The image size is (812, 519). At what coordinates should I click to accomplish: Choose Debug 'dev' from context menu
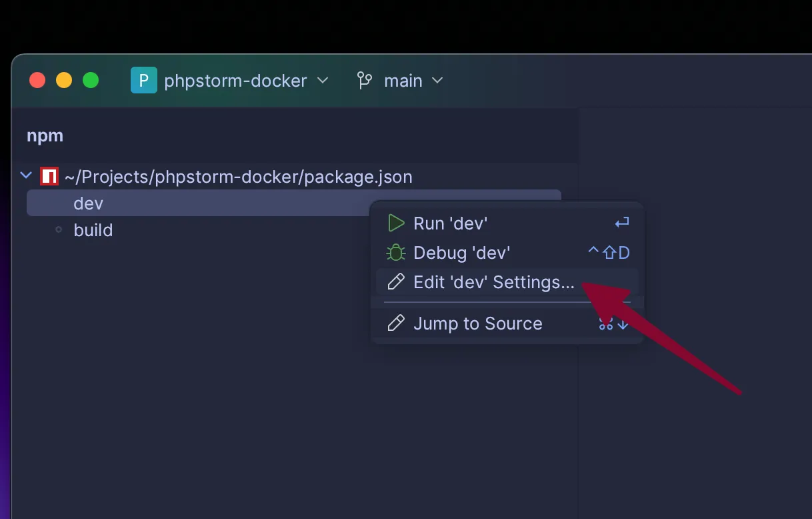click(x=507, y=253)
